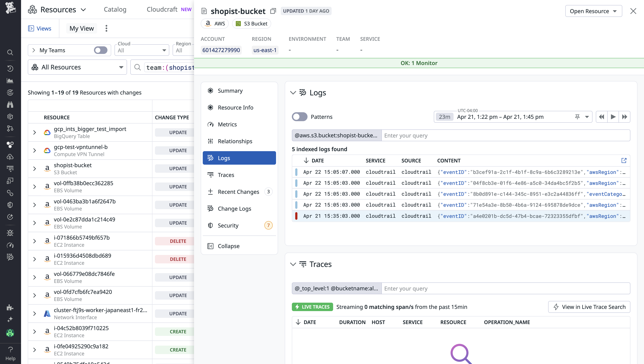Open the Security section
The height and width of the screenshot is (364, 644).
[228, 225]
